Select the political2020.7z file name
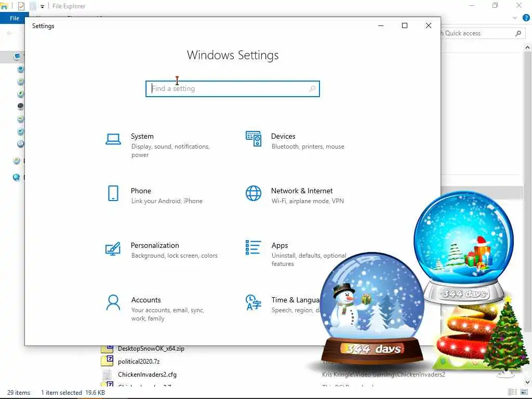The width and height of the screenshot is (532, 399). coord(138,362)
